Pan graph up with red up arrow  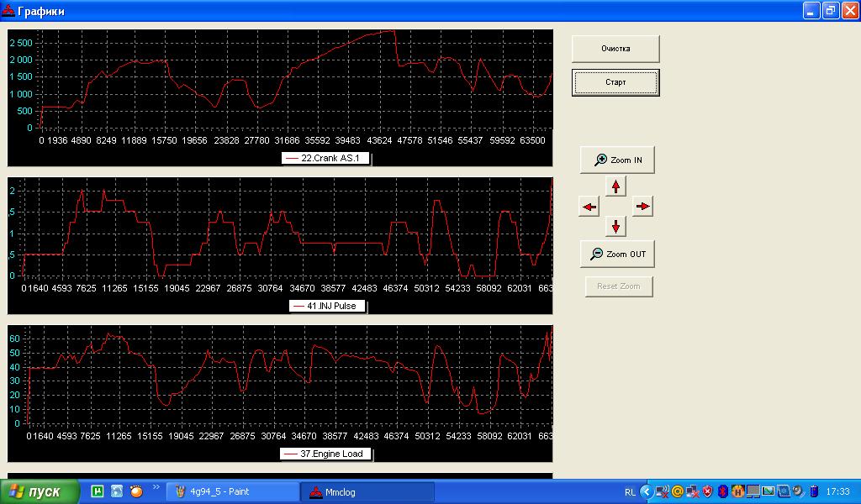pyautogui.click(x=615, y=186)
